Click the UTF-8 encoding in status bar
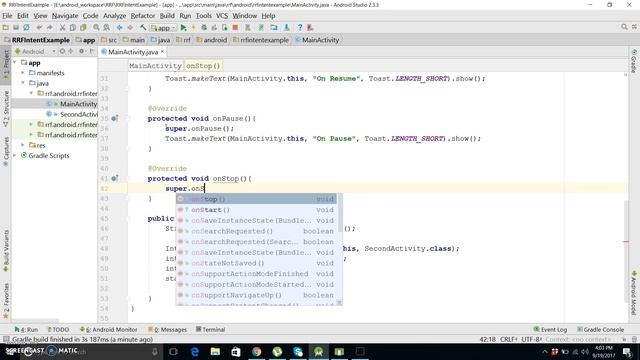 532,339
